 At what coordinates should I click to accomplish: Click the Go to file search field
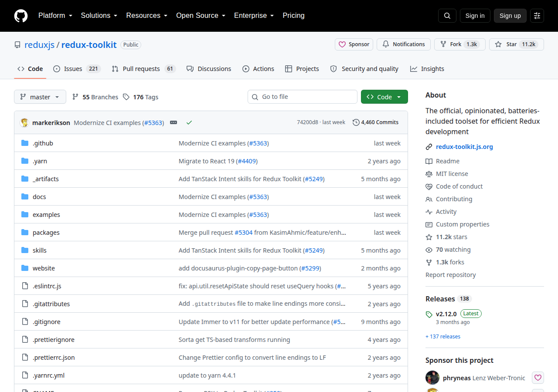[x=303, y=97]
